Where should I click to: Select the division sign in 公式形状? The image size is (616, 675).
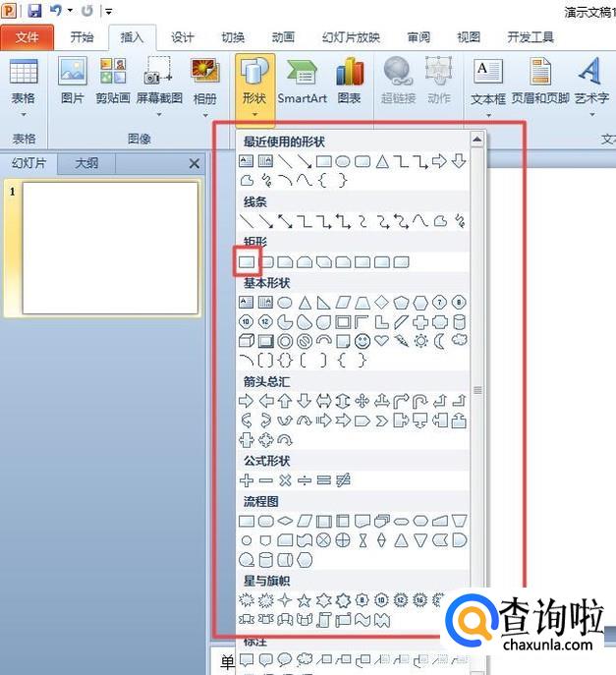pos(305,480)
